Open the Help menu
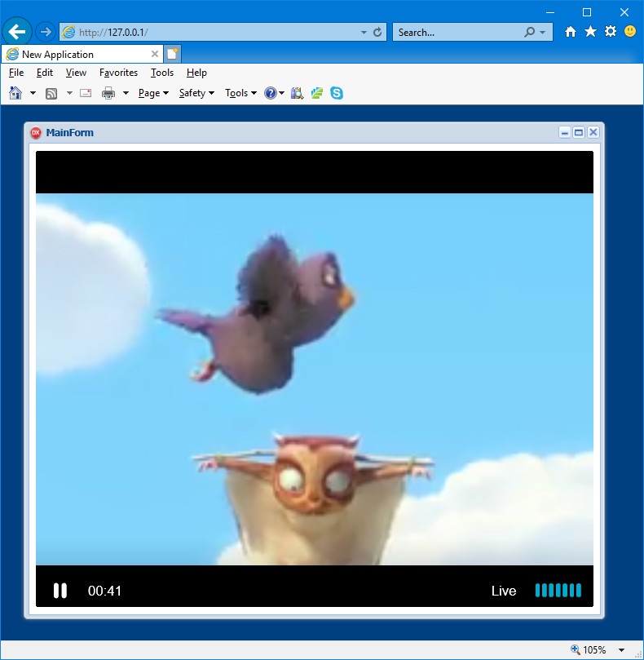The image size is (644, 660). (x=196, y=73)
